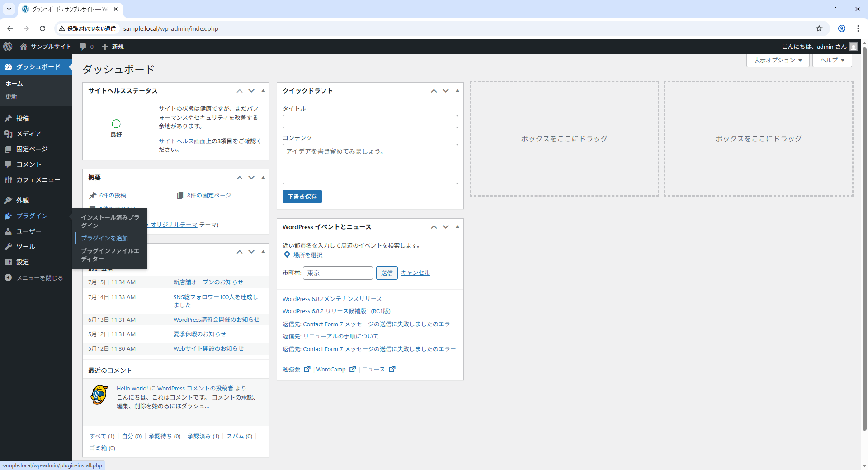Screen dimensions: 868x470
Task: Open the 設定 sliders icon in sidebar
Action: pos(8,262)
